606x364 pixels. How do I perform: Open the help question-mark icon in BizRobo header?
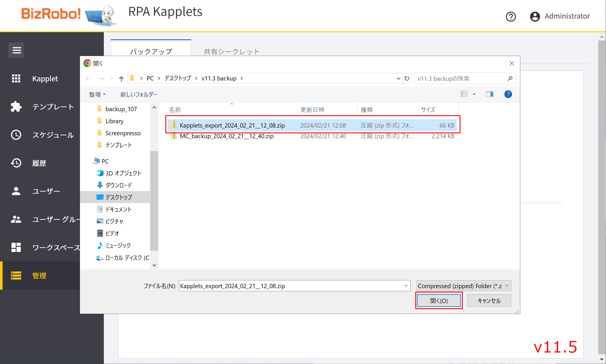(x=511, y=16)
